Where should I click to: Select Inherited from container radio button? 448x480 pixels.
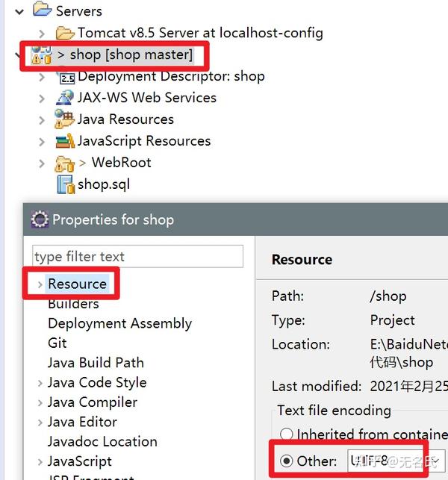click(286, 434)
